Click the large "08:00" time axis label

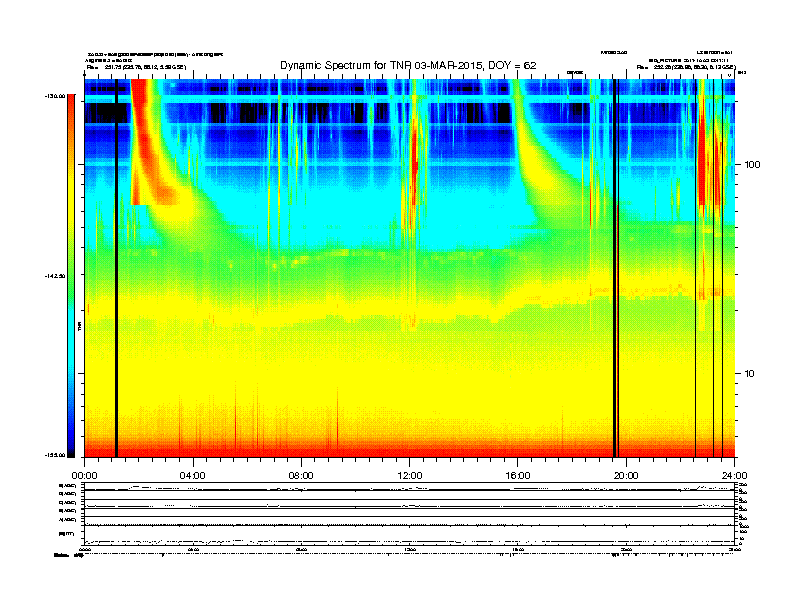[x=301, y=476]
